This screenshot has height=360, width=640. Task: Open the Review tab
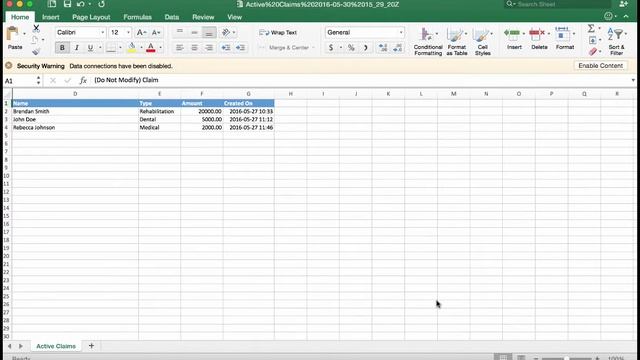tap(203, 17)
